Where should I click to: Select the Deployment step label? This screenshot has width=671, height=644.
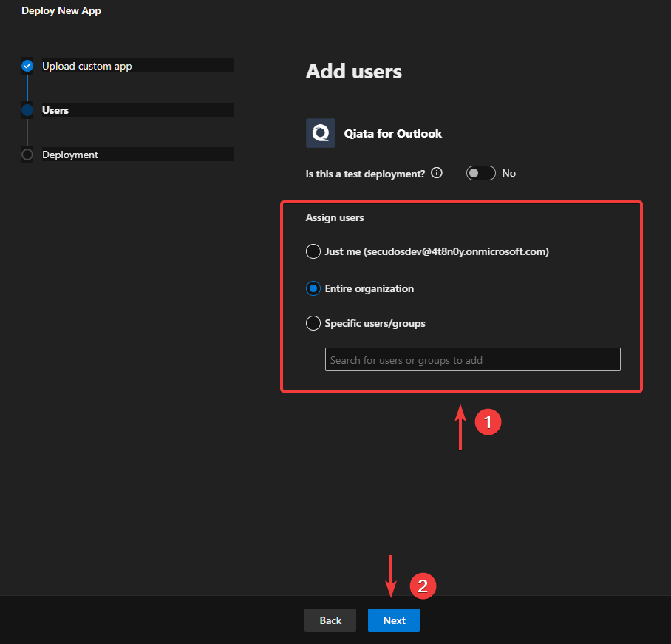[71, 155]
